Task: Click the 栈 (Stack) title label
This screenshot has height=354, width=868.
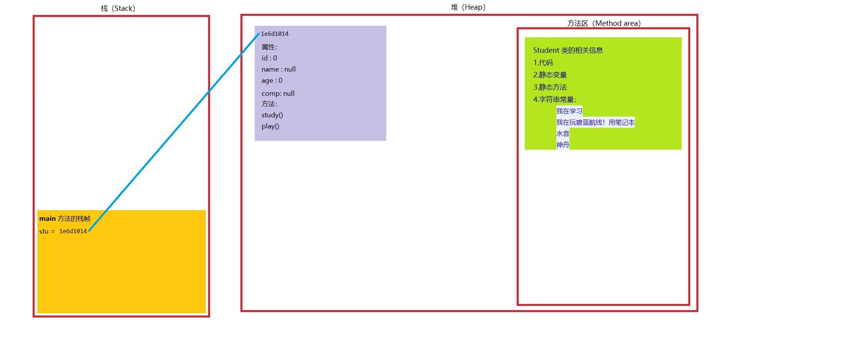Action: click(118, 8)
